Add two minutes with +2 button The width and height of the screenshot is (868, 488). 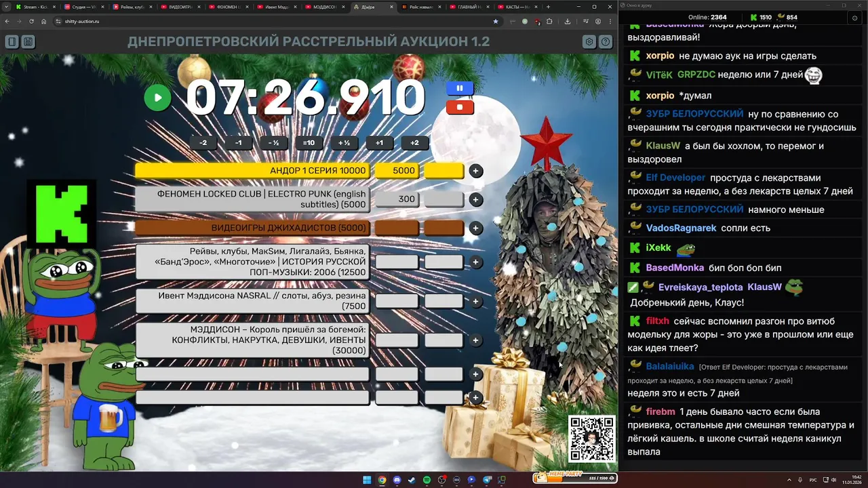coord(414,143)
